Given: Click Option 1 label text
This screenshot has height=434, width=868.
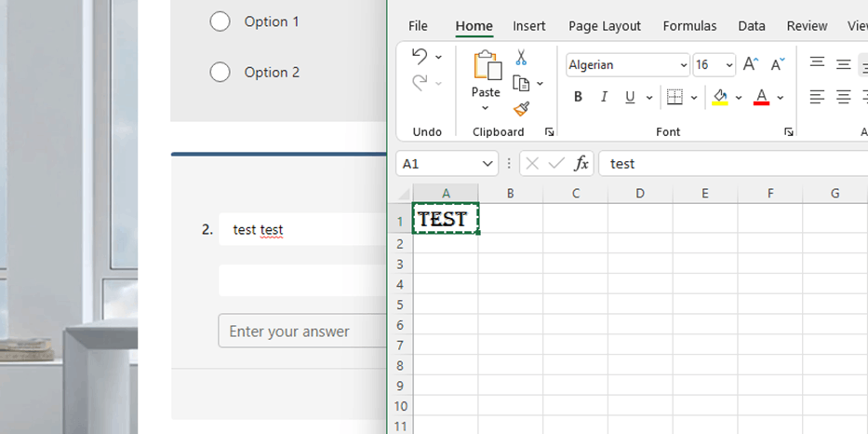Looking at the screenshot, I should pos(272,21).
